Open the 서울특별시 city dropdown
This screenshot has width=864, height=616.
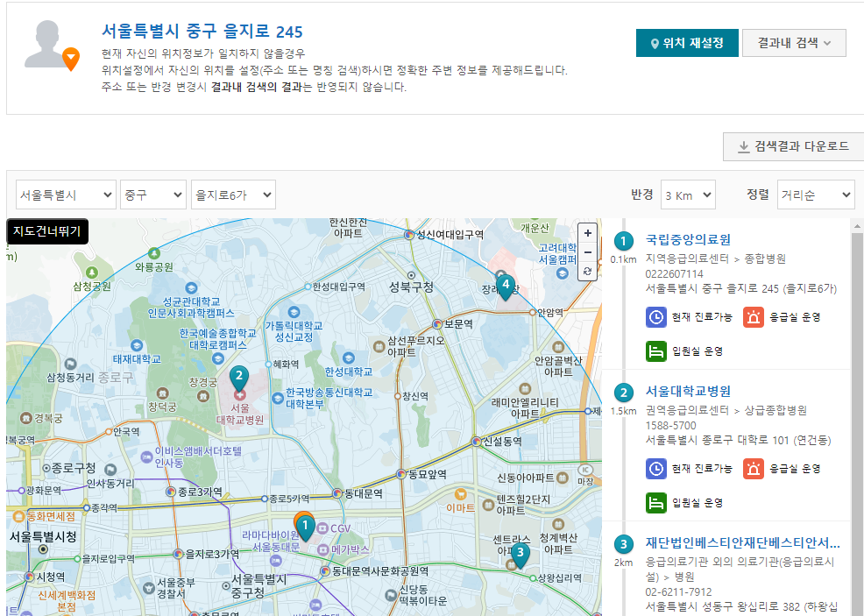tap(66, 195)
